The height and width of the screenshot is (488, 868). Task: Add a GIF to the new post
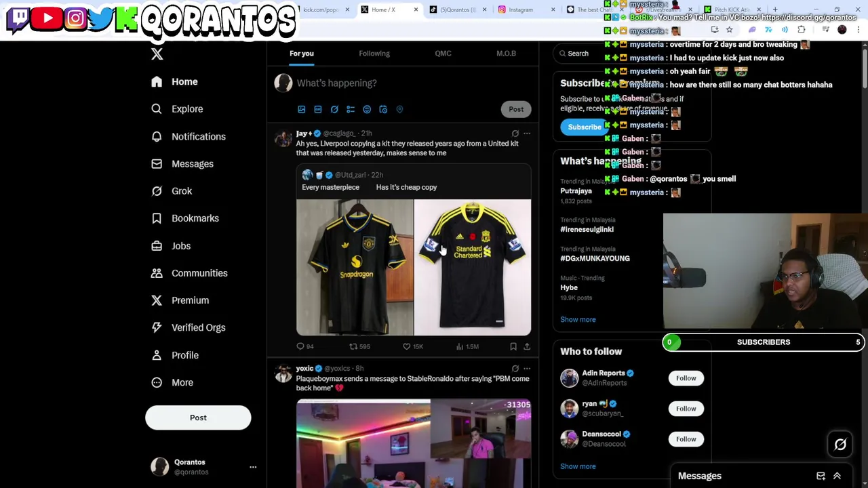click(x=318, y=109)
